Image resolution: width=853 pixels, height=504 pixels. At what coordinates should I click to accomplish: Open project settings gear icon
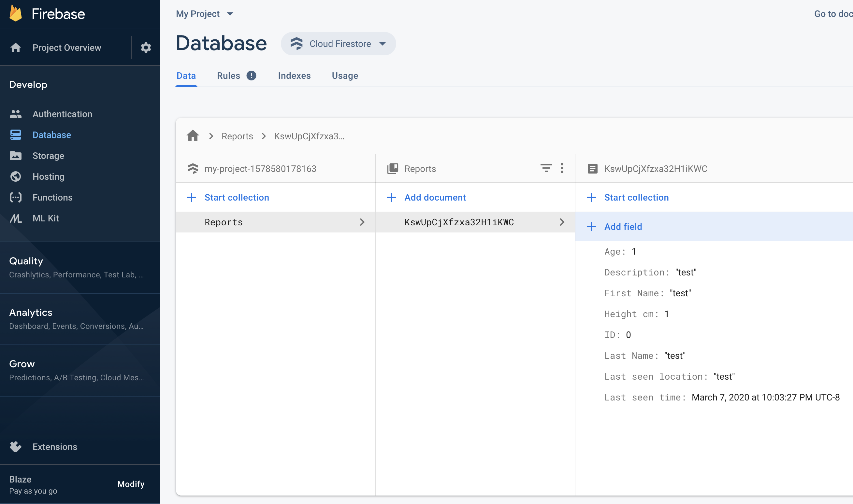click(146, 48)
